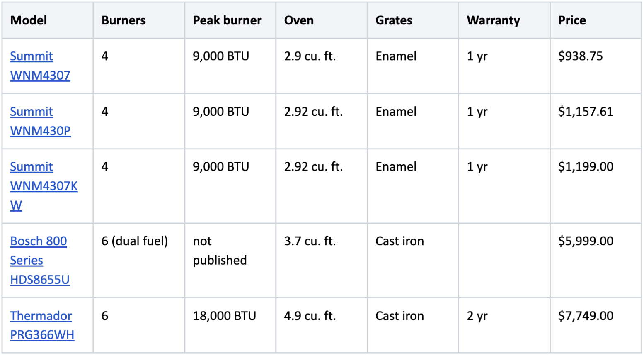The width and height of the screenshot is (644, 356).
Task: Open the Summit WNM4307 link
Action: point(40,66)
